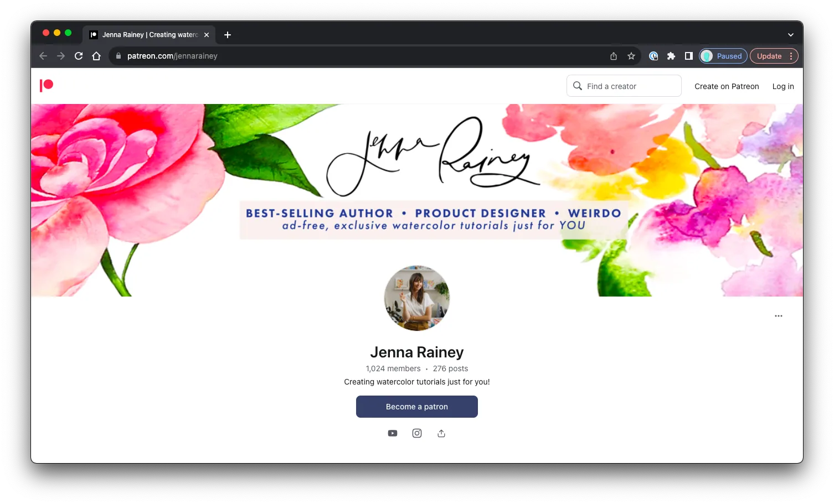Toggle the browser side panel icon
Image resolution: width=834 pixels, height=504 pixels.
click(689, 56)
